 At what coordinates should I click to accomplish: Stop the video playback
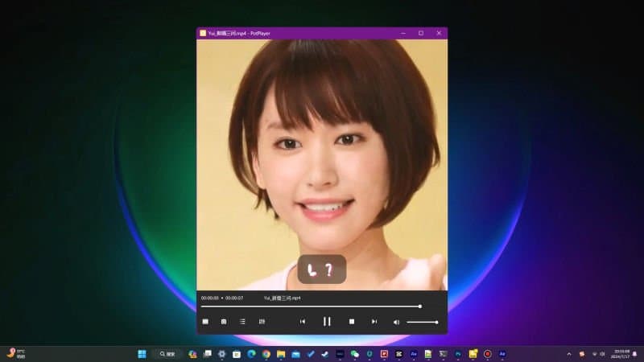click(x=352, y=322)
